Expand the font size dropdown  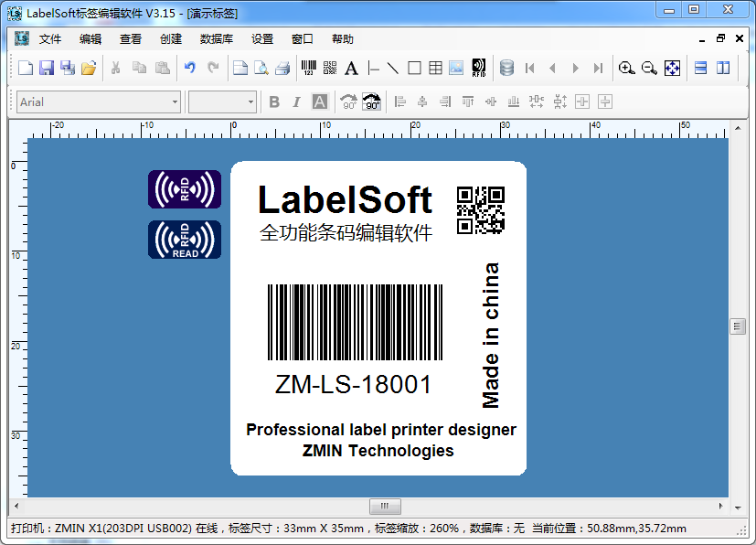click(x=250, y=102)
